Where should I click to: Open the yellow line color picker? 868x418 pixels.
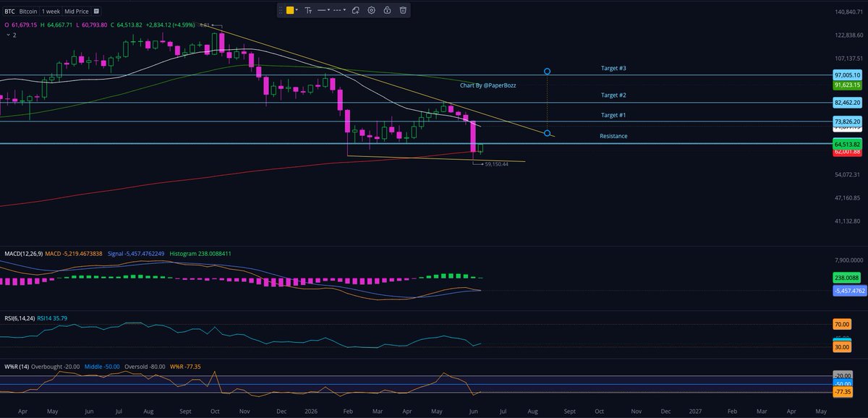(290, 10)
